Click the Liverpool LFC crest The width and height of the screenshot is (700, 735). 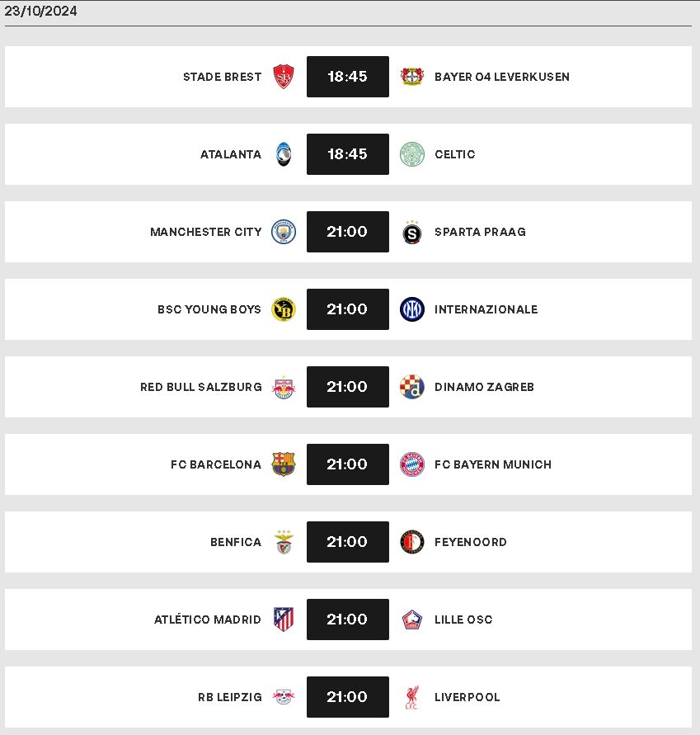tap(412, 697)
